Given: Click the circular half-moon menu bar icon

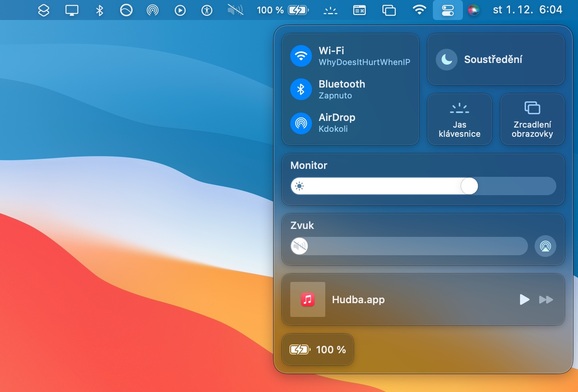Looking at the screenshot, I should tap(126, 10).
